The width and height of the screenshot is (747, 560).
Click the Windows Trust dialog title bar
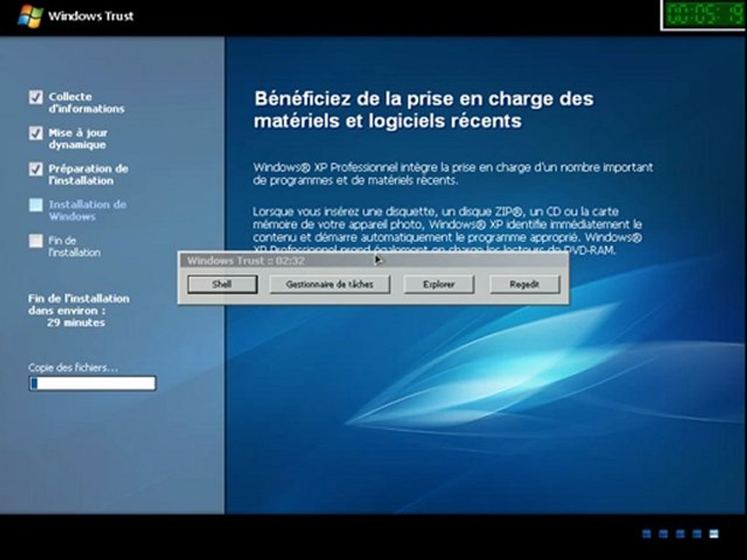[373, 261]
